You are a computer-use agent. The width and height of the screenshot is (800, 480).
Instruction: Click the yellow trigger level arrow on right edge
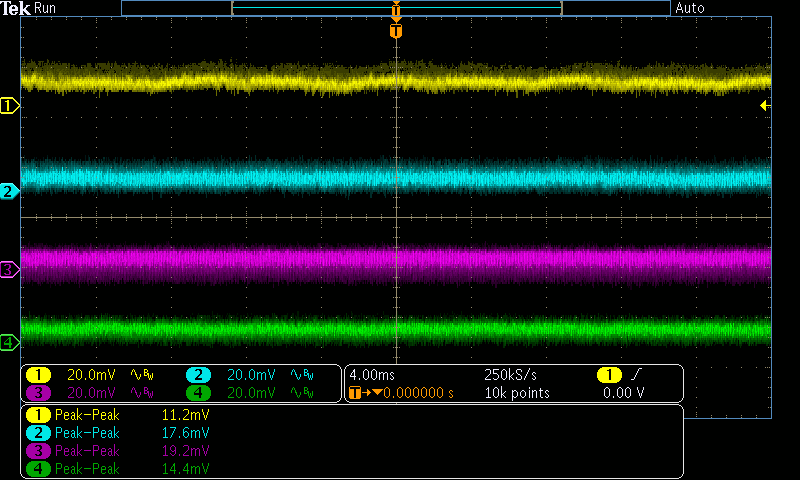pos(765,105)
